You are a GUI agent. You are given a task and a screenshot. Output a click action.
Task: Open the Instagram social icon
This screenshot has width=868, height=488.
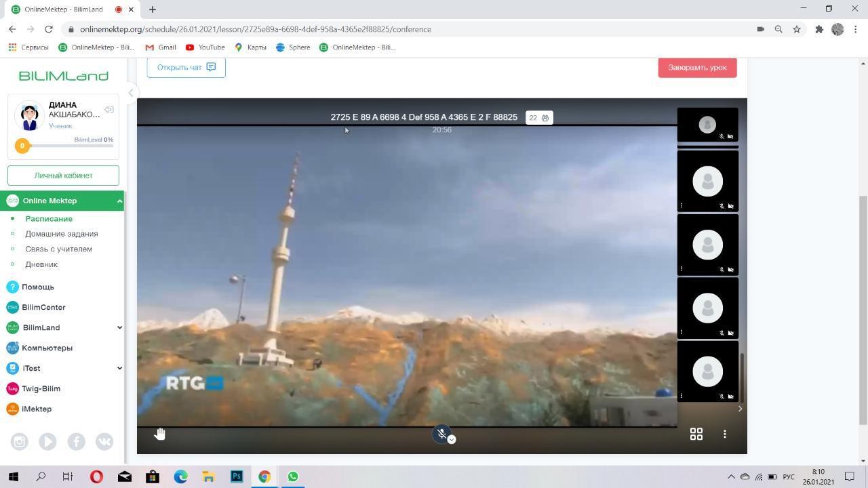pos(19,441)
